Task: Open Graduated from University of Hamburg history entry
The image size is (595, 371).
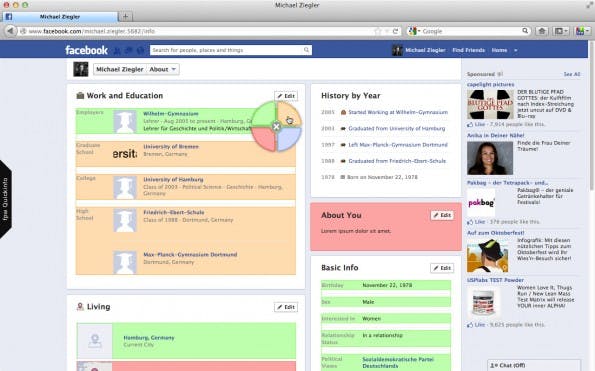Action: 397,129
